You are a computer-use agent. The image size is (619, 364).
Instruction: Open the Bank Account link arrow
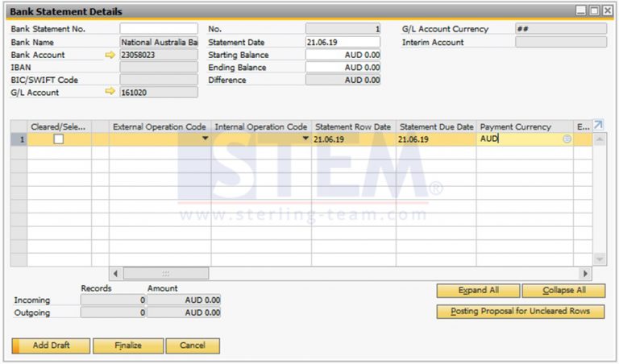pos(110,55)
